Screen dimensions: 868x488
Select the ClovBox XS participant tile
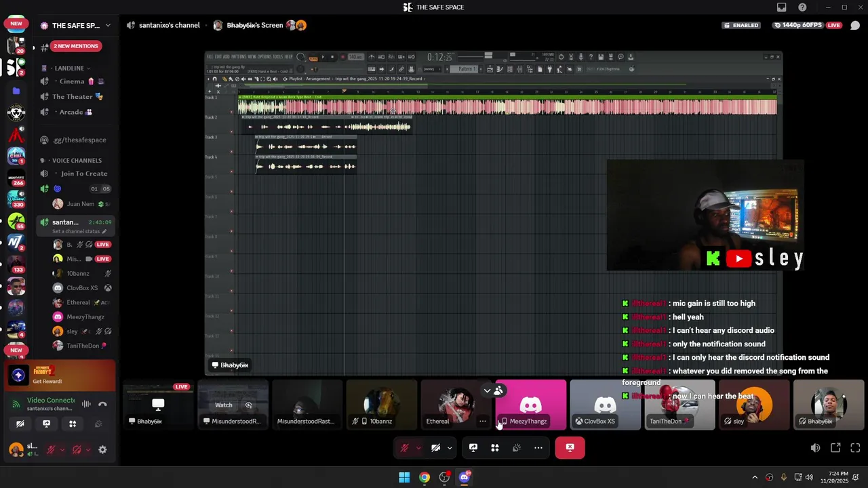click(x=606, y=405)
